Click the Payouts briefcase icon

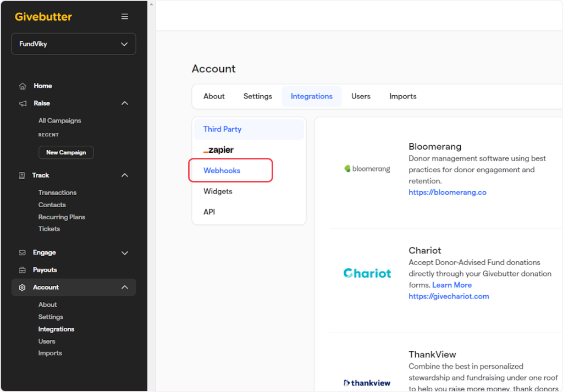coord(23,270)
